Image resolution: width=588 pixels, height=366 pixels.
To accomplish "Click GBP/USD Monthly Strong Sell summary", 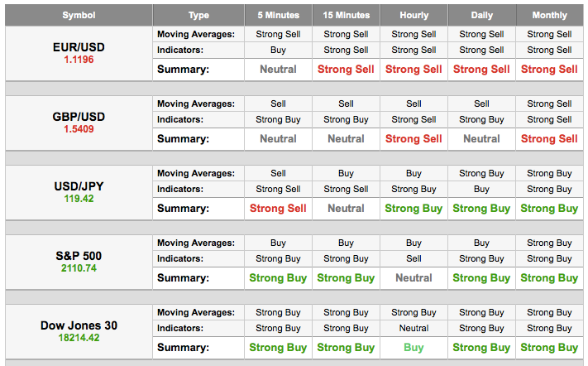I will (x=549, y=139).
